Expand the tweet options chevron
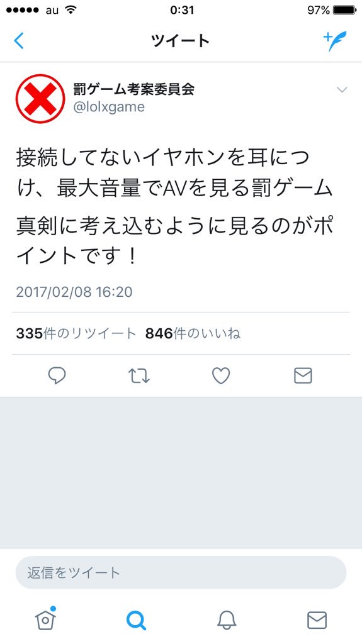362x644 pixels. [x=342, y=90]
